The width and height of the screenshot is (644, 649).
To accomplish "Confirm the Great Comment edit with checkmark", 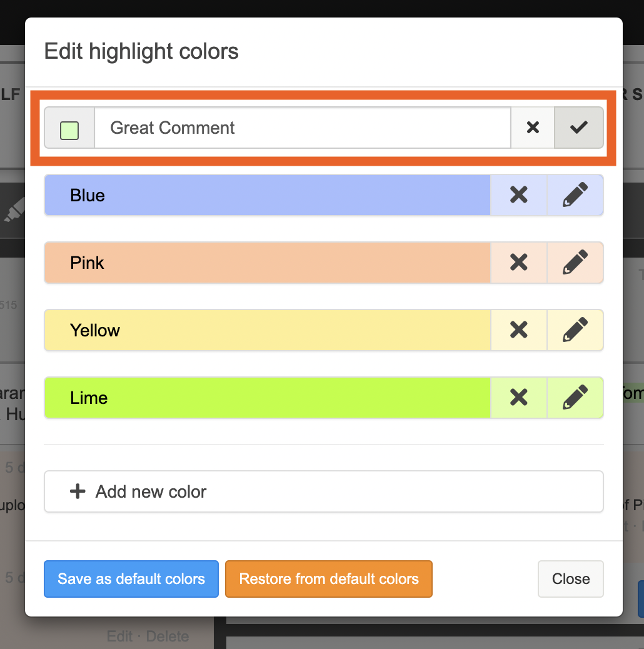I will [x=579, y=128].
